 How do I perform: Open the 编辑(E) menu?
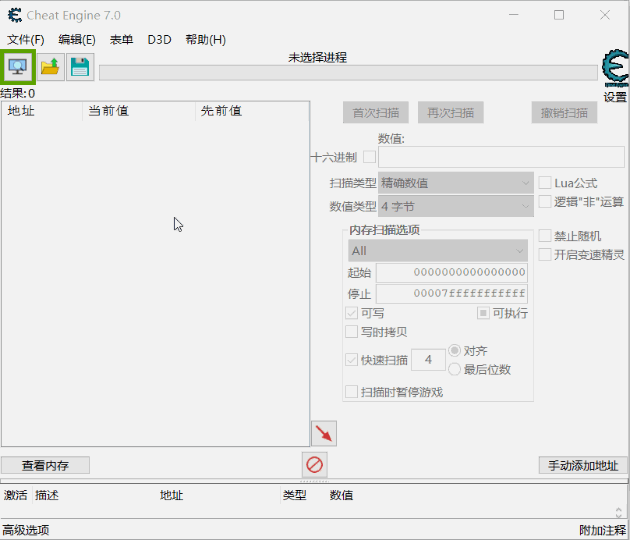point(77,40)
